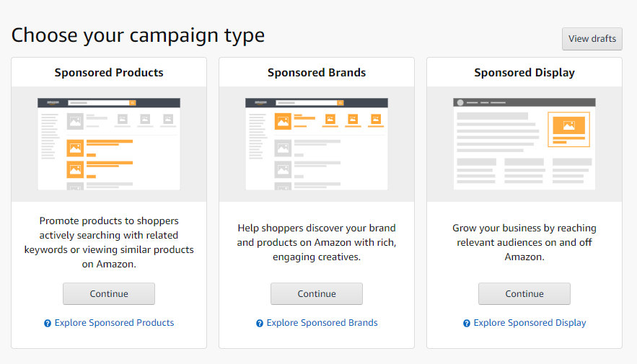Select the Sponsored Brands preview thumbnail

[317, 144]
